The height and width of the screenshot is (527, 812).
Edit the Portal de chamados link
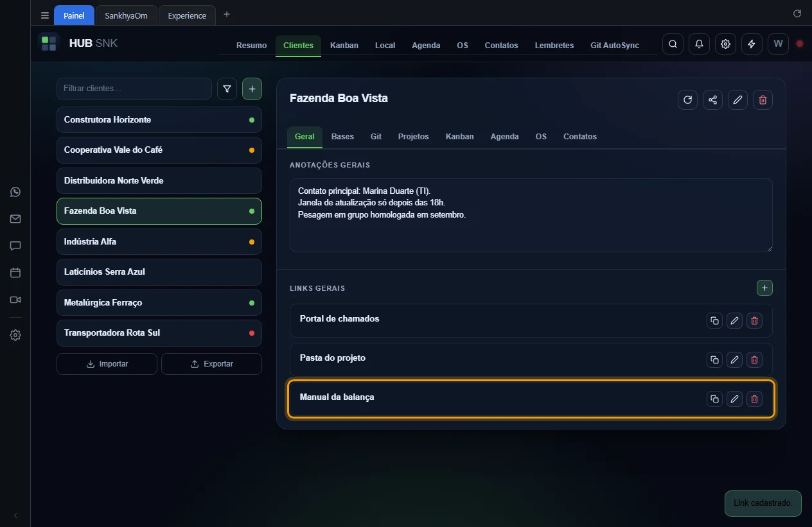[734, 320]
